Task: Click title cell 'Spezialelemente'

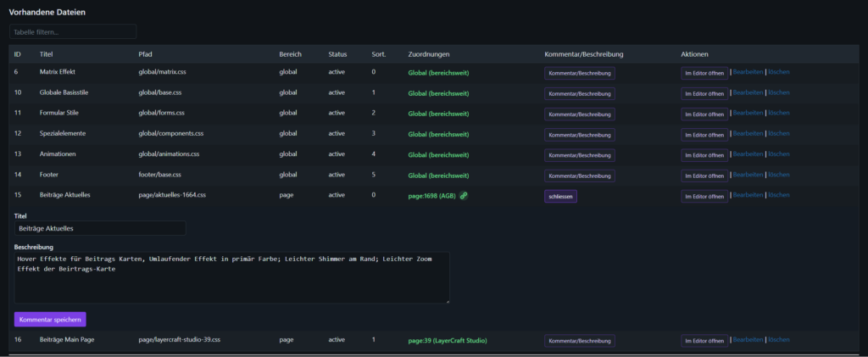Action: (63, 133)
